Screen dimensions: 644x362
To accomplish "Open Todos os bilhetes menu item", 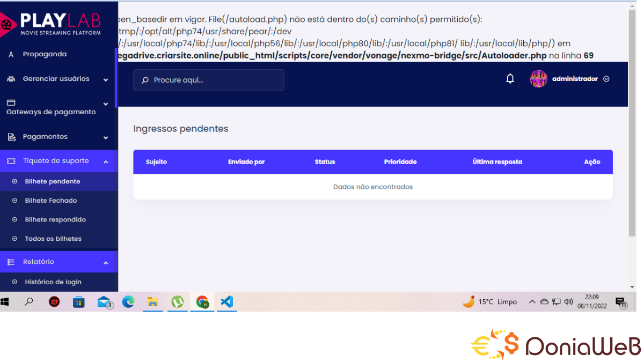I will (x=53, y=239).
